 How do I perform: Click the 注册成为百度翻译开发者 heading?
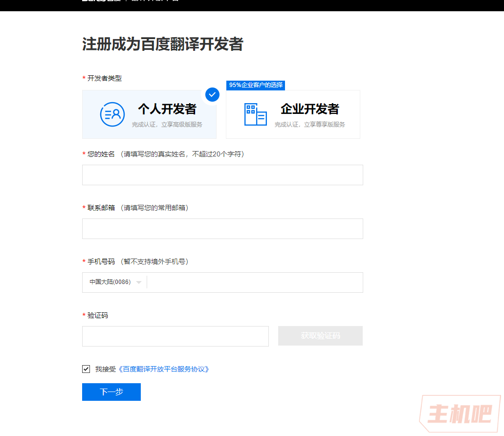pos(163,44)
